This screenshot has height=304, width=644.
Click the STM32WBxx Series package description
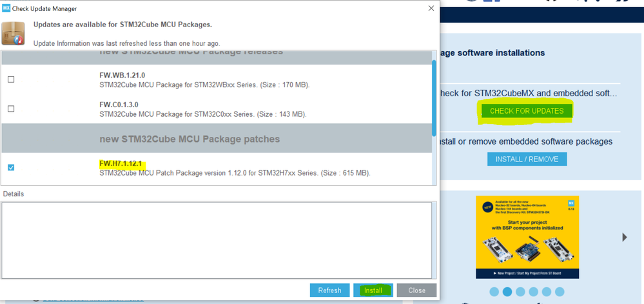(204, 85)
